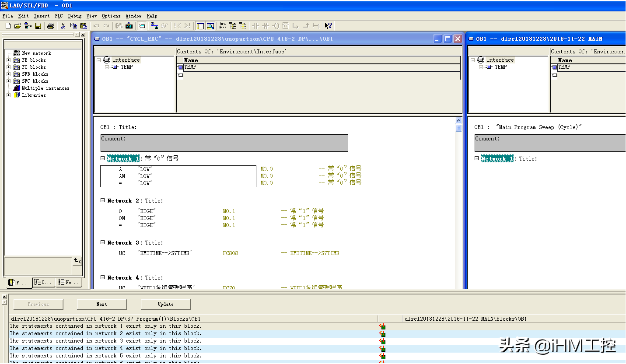Expand the Libraries tree node
Viewport: 626px width, 364px height.
click(x=8, y=95)
